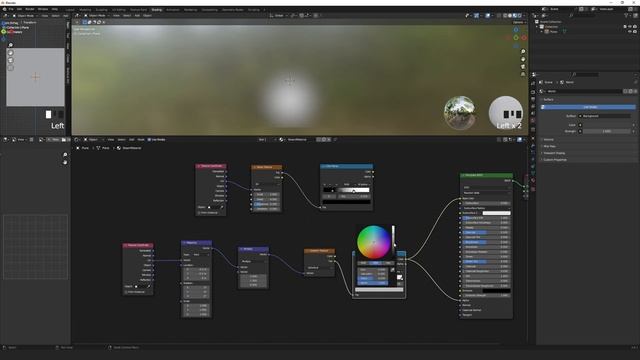The image size is (640, 360).
Task: Click the green Y axis gizmo circle
Action: point(516,38)
